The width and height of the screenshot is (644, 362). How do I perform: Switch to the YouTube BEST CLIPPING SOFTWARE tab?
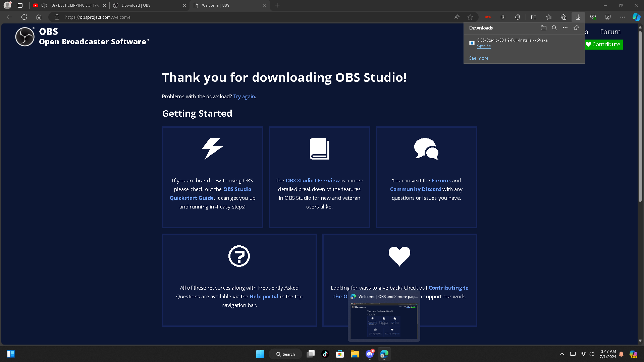coord(69,5)
